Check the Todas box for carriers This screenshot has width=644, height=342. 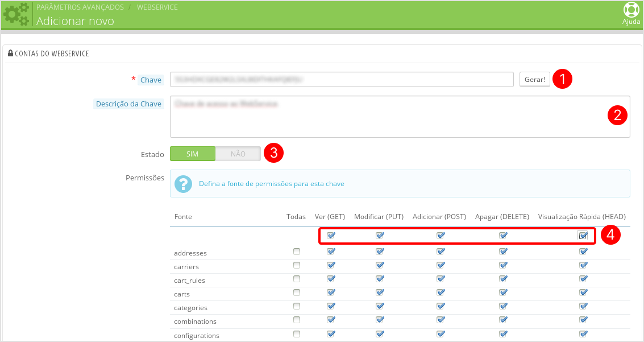coord(297,265)
